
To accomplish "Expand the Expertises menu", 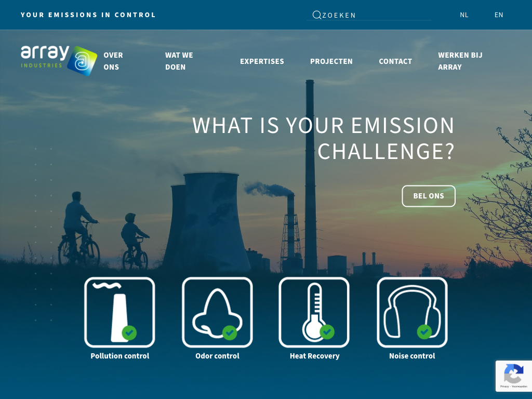I will click(x=262, y=61).
